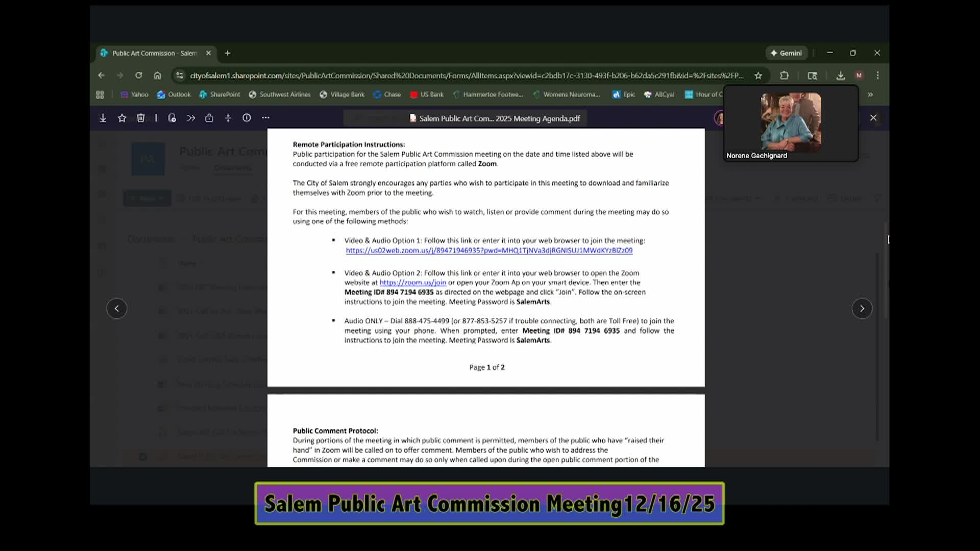This screenshot has height=551, width=980.
Task: Open the more actions ellipsis menu
Action: coord(265,118)
